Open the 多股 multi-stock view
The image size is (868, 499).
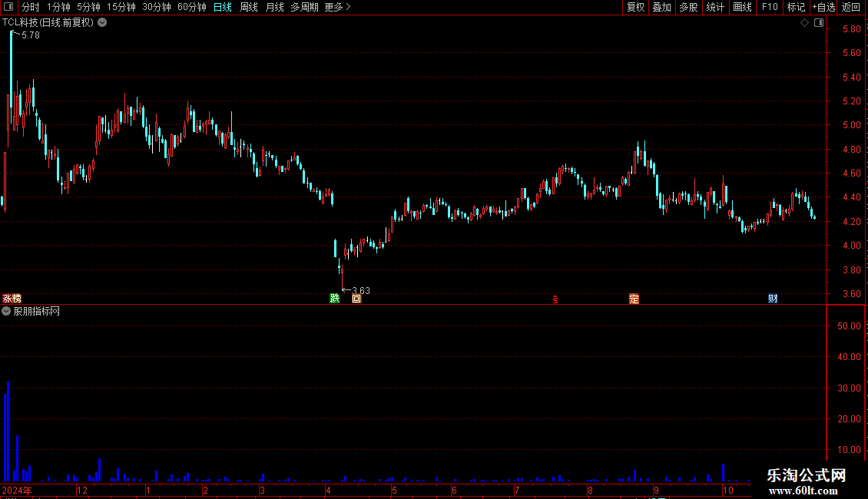[688, 7]
